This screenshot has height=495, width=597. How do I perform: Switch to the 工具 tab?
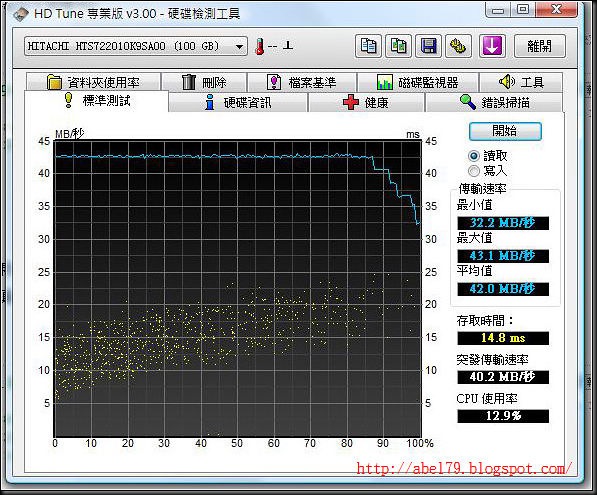coord(521,82)
